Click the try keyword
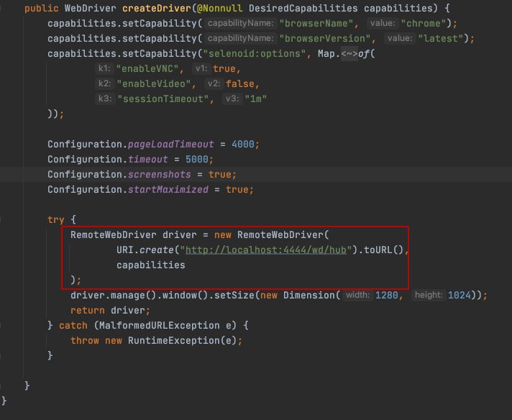512x420 pixels. click(56, 220)
